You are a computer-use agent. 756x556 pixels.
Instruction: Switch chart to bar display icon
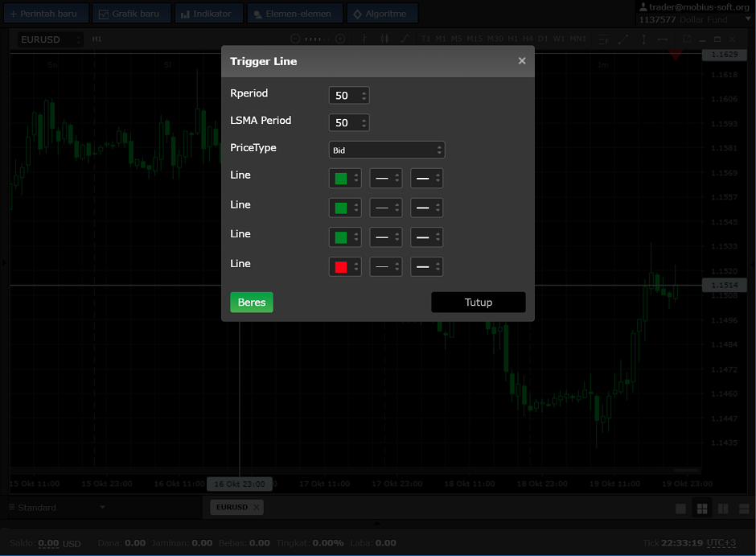pos(364,39)
